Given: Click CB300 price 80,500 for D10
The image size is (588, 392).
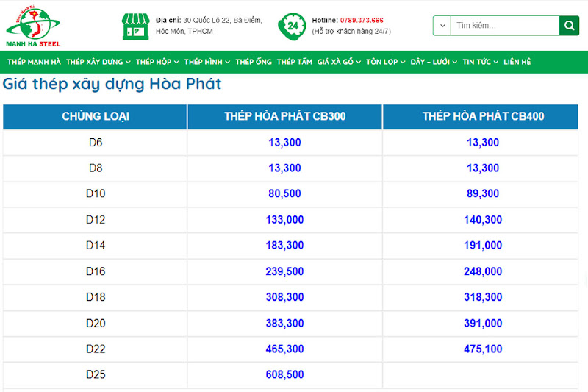Looking at the screenshot, I should click(284, 193).
